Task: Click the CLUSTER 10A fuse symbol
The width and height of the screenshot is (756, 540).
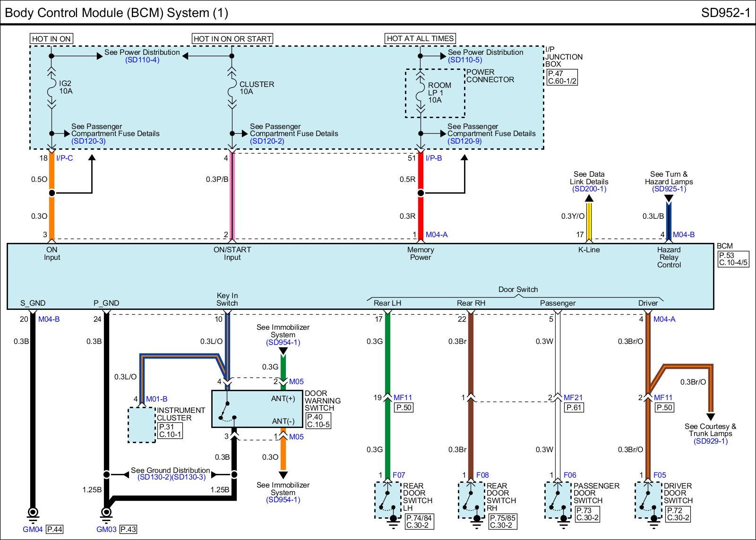Action: [x=232, y=87]
